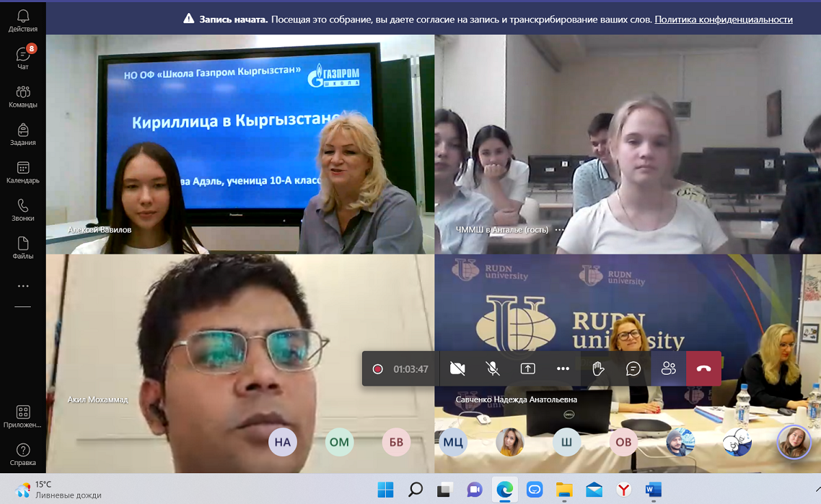
Task: Open Справка help section
Action: point(23,454)
